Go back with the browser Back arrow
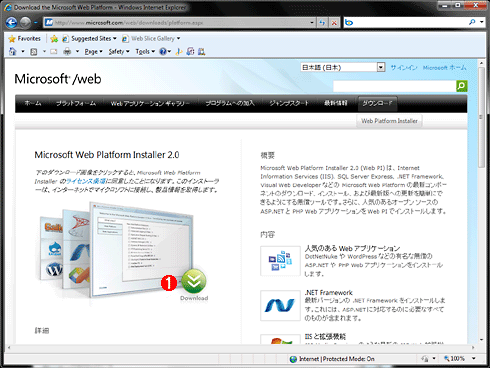The image size is (490, 368). point(12,23)
